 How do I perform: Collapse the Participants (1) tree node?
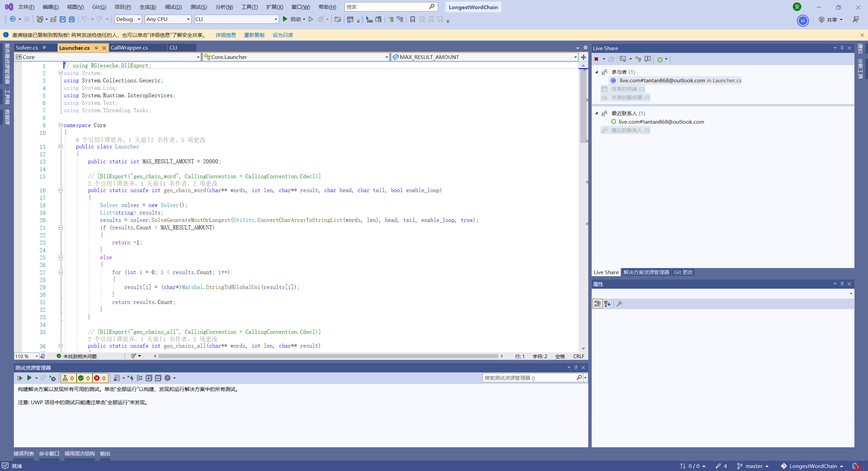tap(596, 72)
